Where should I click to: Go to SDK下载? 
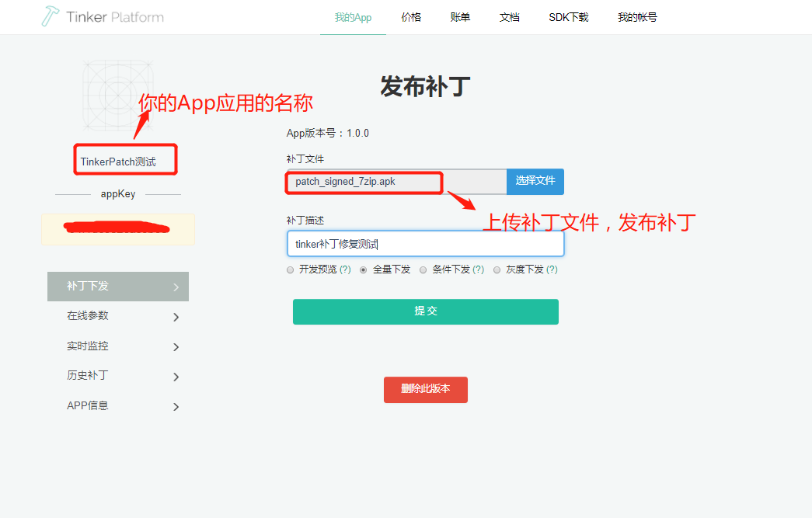pyautogui.click(x=569, y=17)
